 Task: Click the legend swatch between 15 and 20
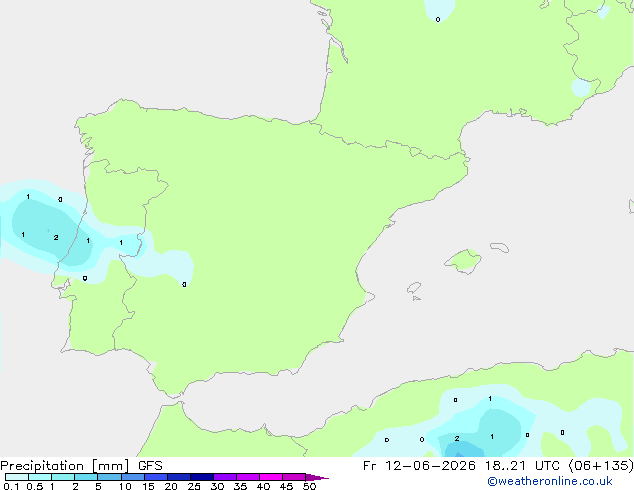156,477
